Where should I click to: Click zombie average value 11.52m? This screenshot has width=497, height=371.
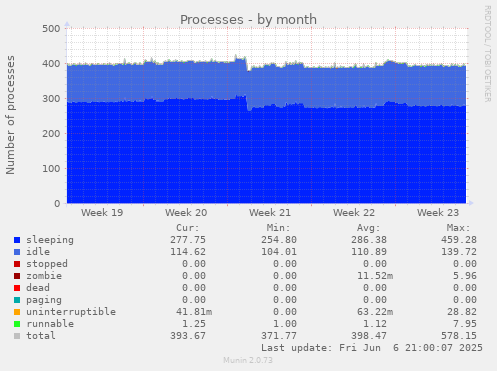(375, 276)
